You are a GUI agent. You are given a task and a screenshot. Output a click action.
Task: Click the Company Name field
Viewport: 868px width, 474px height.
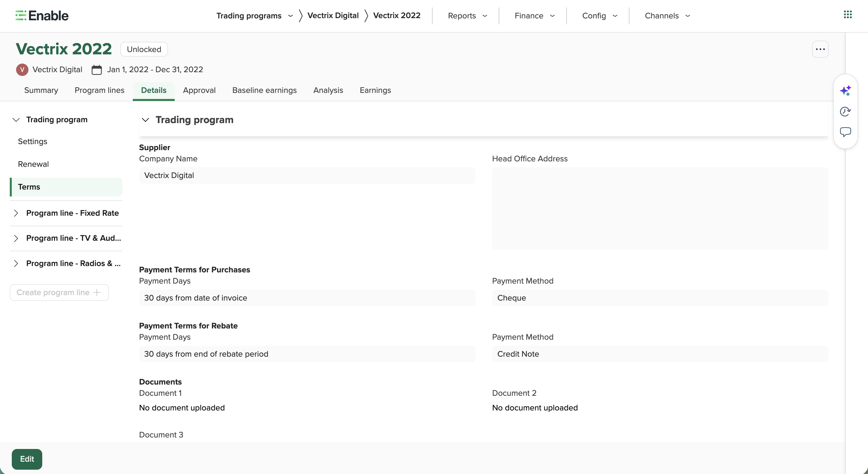click(x=307, y=176)
